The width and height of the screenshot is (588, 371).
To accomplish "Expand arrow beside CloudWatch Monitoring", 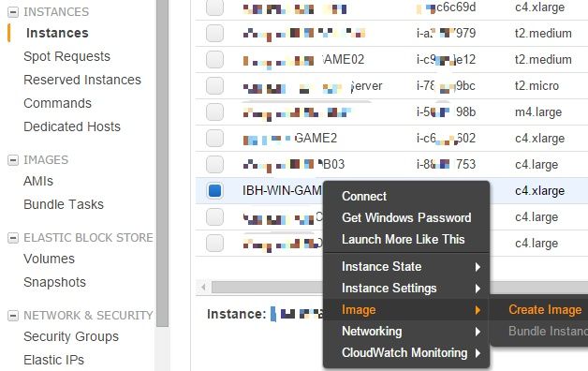I will [478, 353].
